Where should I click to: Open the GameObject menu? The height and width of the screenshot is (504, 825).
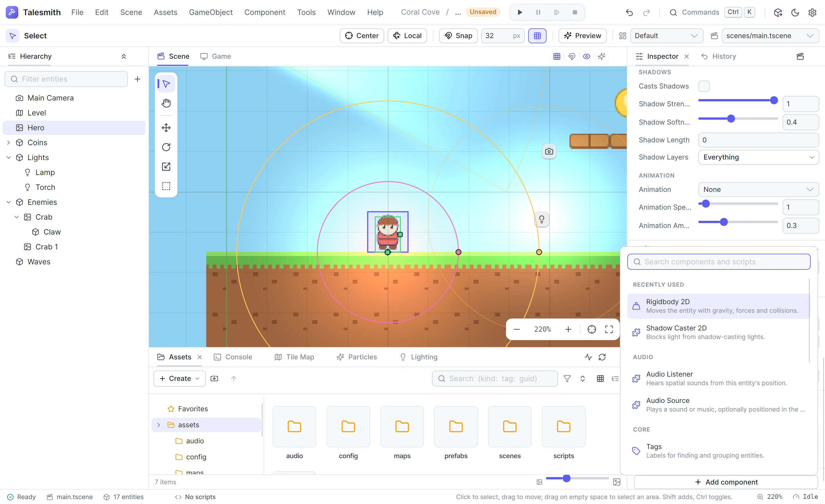click(x=211, y=12)
